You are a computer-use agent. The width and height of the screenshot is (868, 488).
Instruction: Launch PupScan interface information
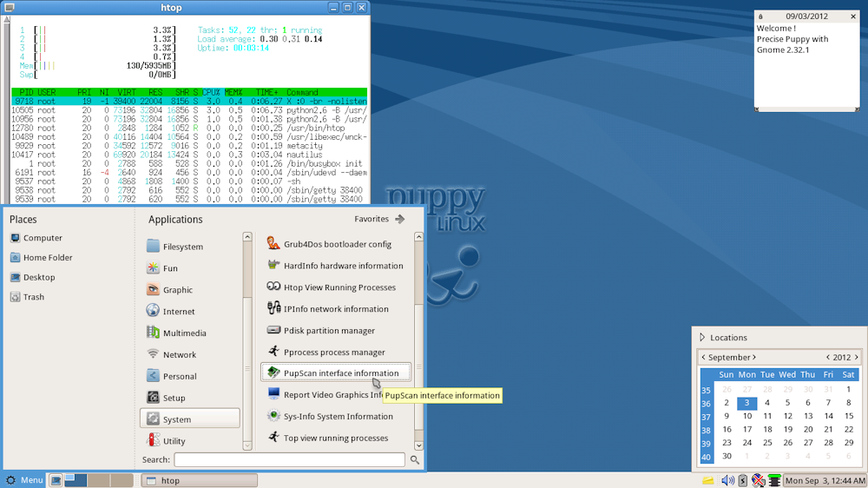(337, 373)
